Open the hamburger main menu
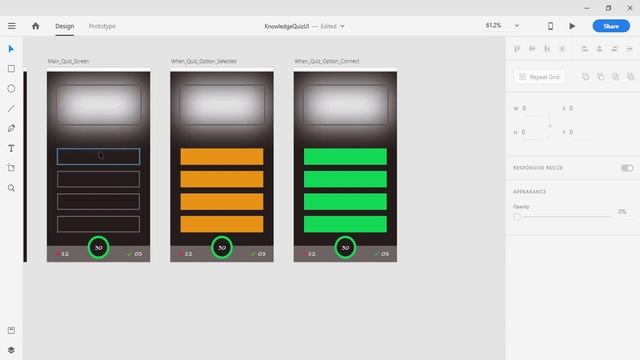This screenshot has width=640, height=360. click(x=11, y=26)
